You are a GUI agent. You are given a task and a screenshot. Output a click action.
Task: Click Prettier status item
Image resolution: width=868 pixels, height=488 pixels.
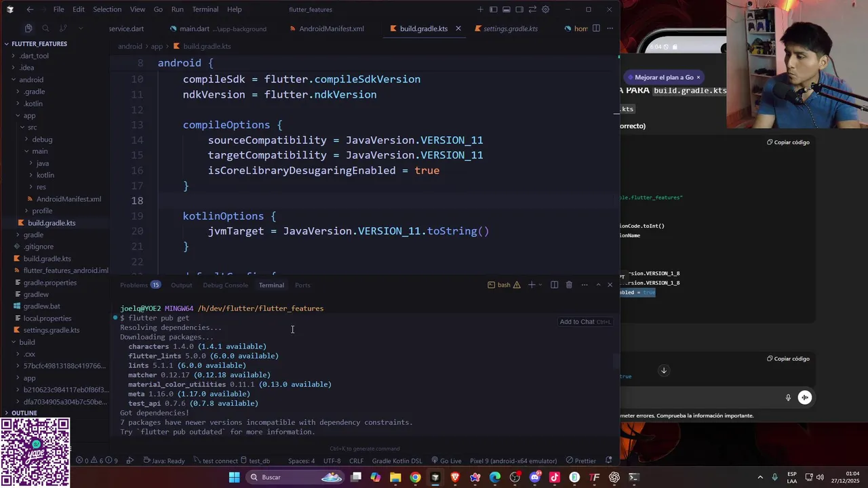pyautogui.click(x=580, y=461)
